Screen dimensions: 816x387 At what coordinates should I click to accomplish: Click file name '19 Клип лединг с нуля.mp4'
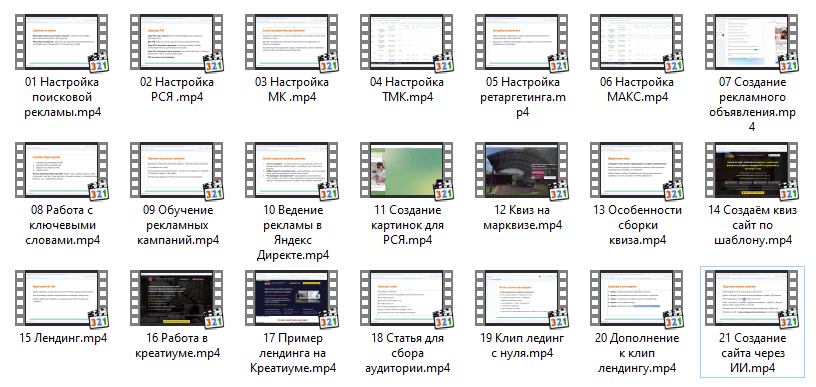coord(523,346)
